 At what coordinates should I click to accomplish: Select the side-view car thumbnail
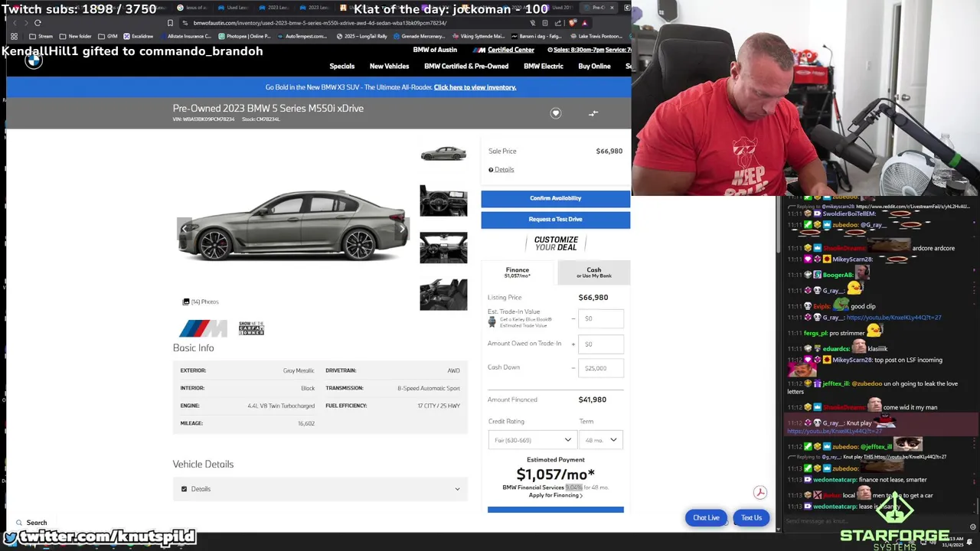(443, 154)
